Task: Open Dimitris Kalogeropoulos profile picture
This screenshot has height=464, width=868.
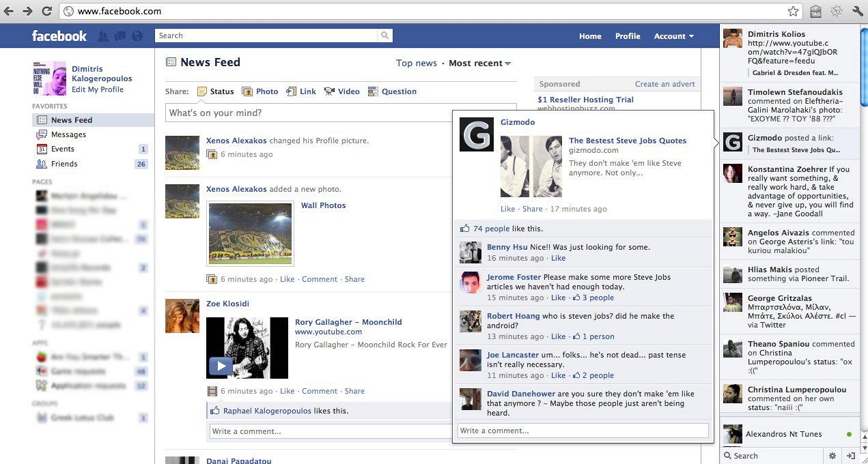Action: pos(49,78)
